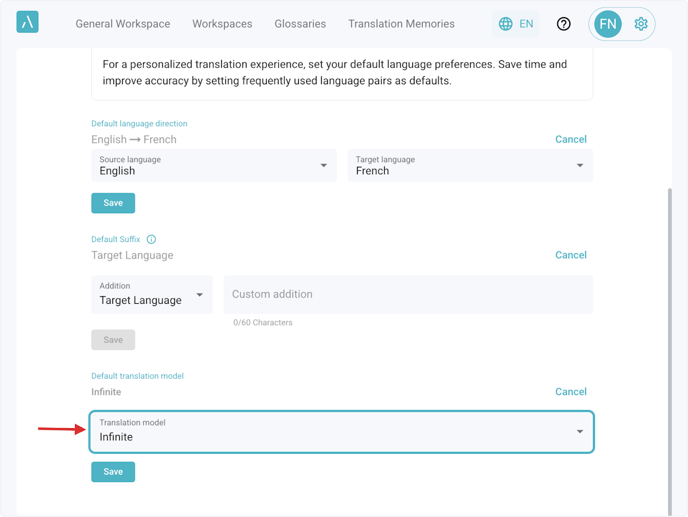Click the app logo icon
The height and width of the screenshot is (517, 688).
28,22
